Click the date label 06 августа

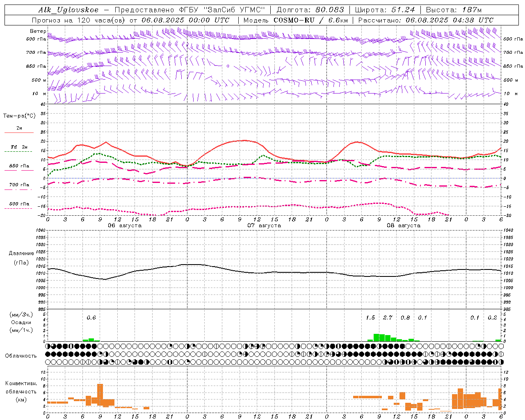pos(125,225)
